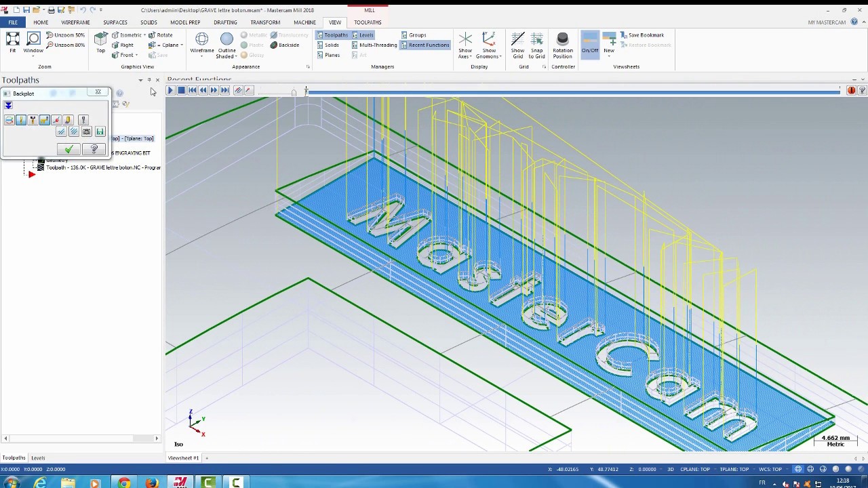The width and height of the screenshot is (868, 488).
Task: Click the backplot position progress bar
Action: (573, 91)
